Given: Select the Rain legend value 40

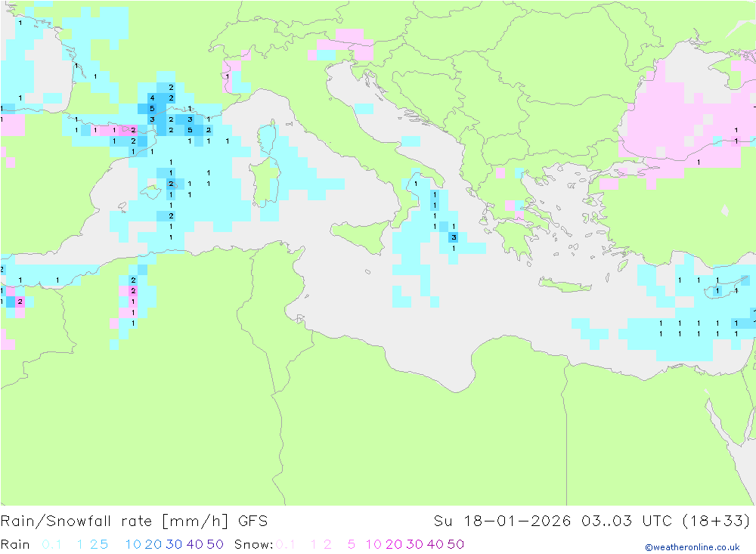Looking at the screenshot, I should click(x=195, y=544).
